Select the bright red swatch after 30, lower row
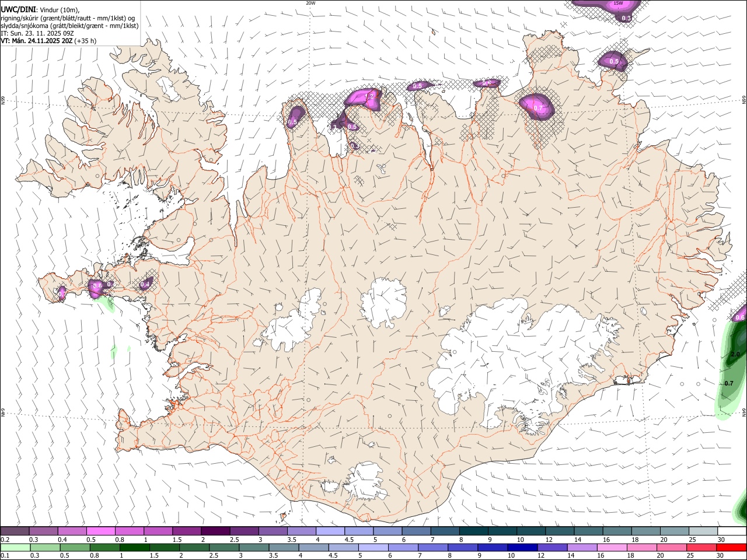747x560 pixels. 731,547
